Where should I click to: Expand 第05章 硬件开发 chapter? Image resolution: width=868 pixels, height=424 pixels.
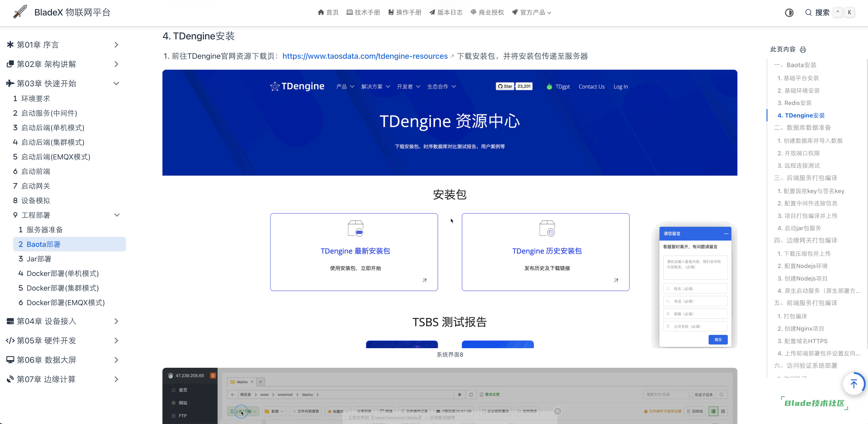click(x=63, y=340)
